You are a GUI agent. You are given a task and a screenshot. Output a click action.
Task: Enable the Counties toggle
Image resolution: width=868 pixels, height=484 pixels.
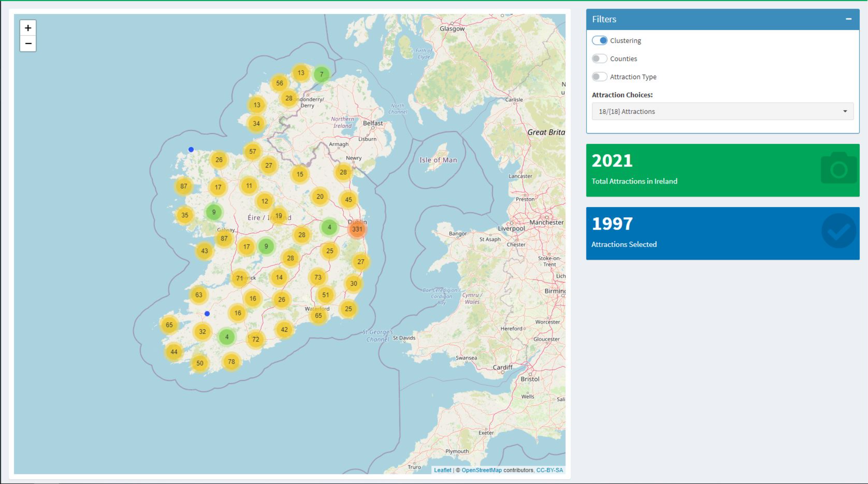(x=599, y=59)
